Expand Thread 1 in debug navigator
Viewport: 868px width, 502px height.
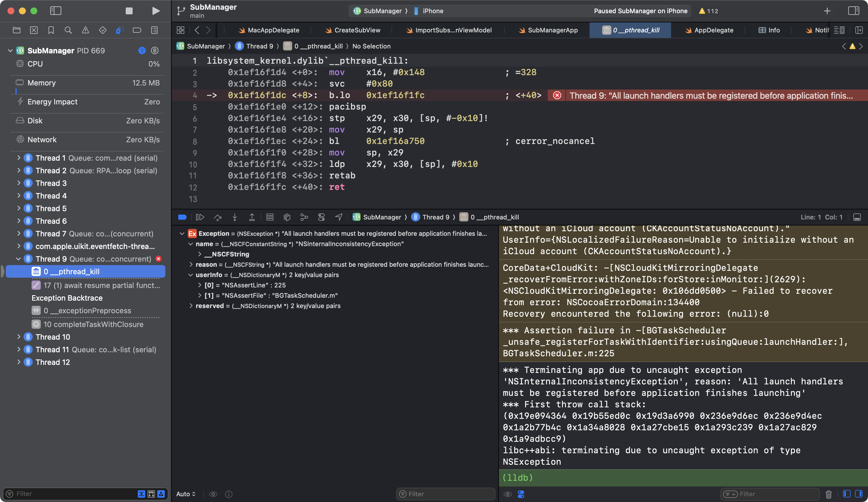click(19, 158)
